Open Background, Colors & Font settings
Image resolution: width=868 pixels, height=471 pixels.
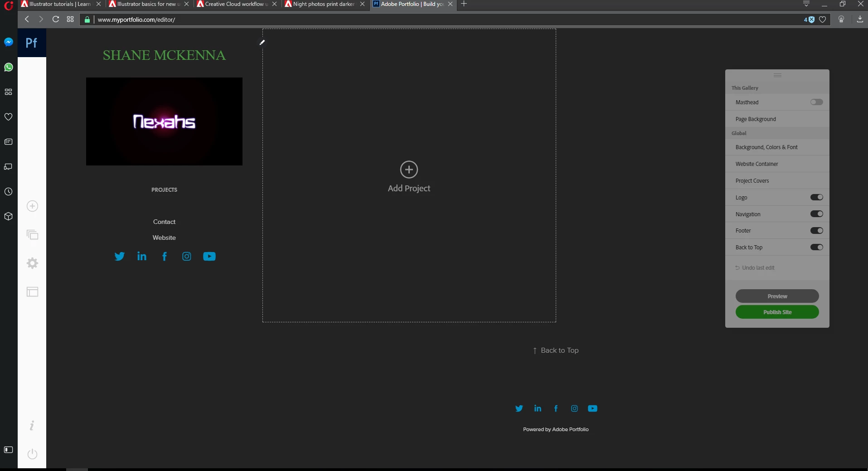coord(777,147)
